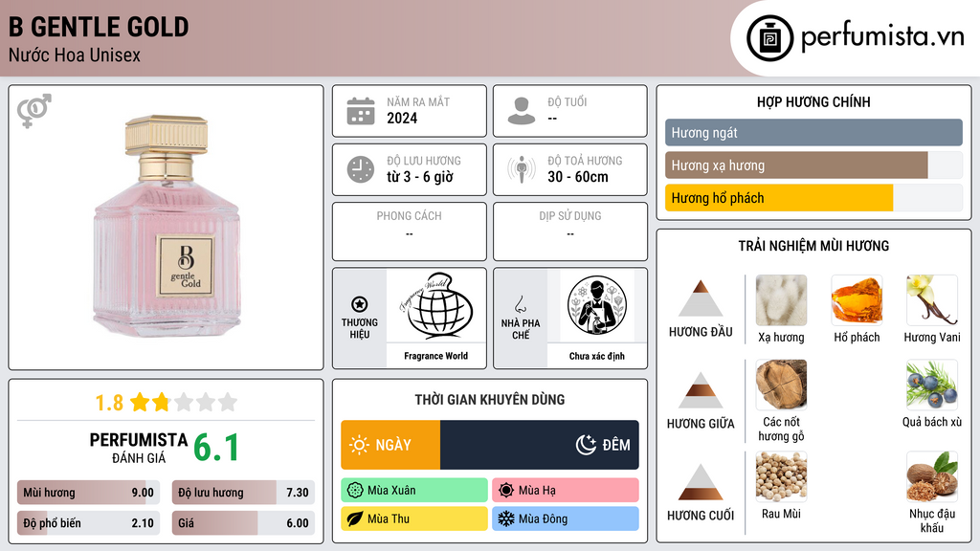Select the Mùa Đông season tag
This screenshot has width=980, height=551.
coord(566,518)
